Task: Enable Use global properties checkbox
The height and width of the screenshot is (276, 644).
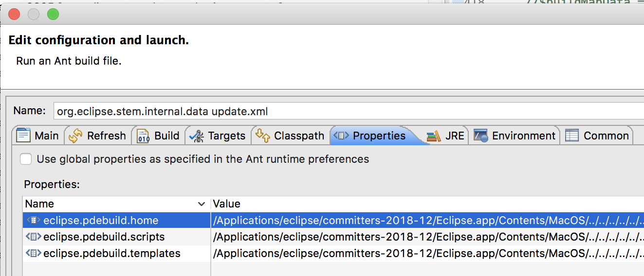Action: (x=26, y=159)
